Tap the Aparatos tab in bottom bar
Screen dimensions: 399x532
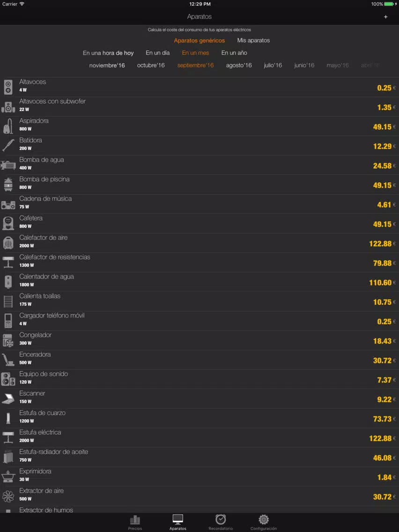178,522
